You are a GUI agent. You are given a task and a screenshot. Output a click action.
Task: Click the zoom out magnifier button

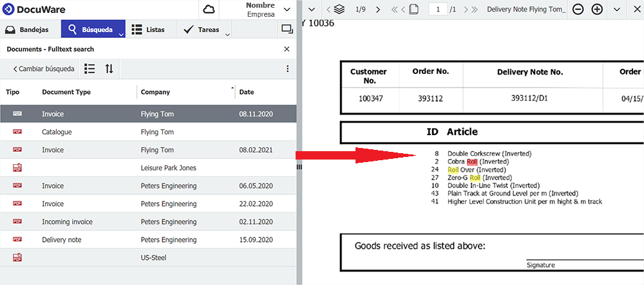578,9
